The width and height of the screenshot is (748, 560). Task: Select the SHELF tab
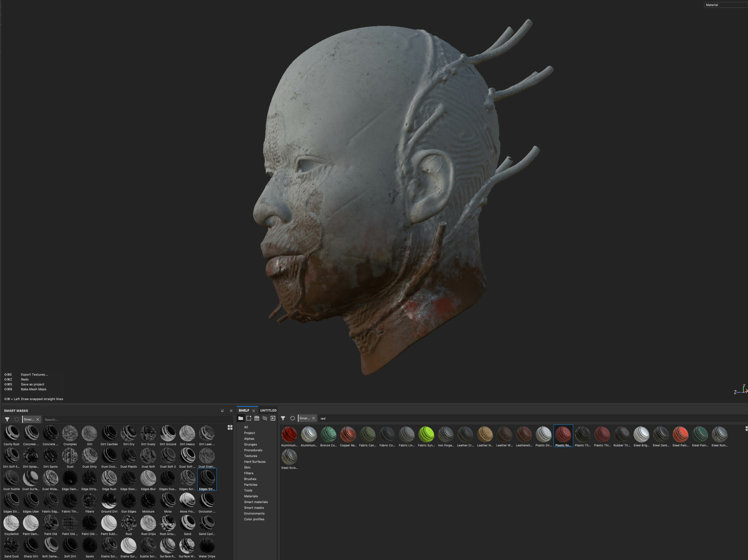coord(244,411)
